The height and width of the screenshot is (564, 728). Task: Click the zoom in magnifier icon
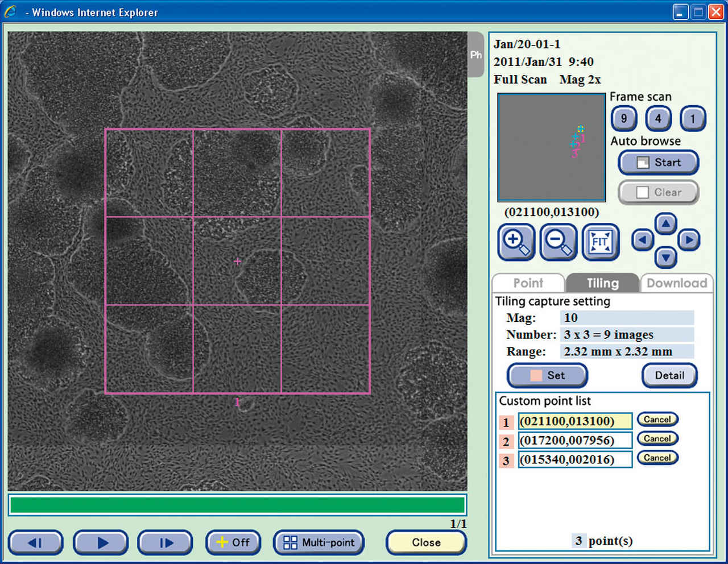pyautogui.click(x=516, y=242)
